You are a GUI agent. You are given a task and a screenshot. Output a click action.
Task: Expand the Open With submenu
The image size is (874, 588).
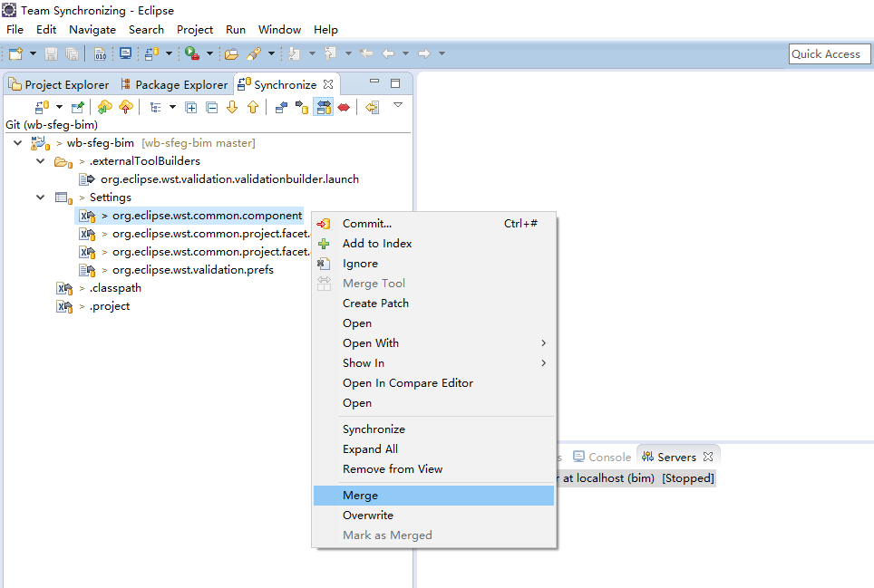pyautogui.click(x=433, y=343)
